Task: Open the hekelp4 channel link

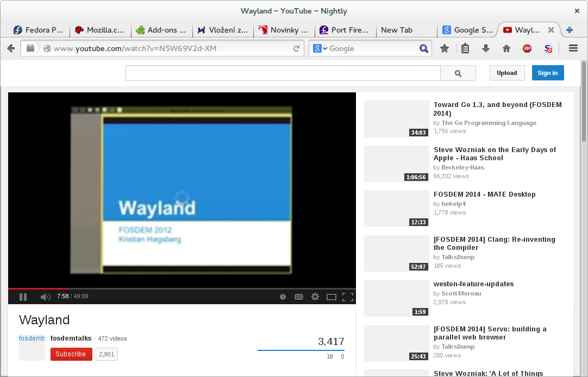Action: tap(453, 204)
